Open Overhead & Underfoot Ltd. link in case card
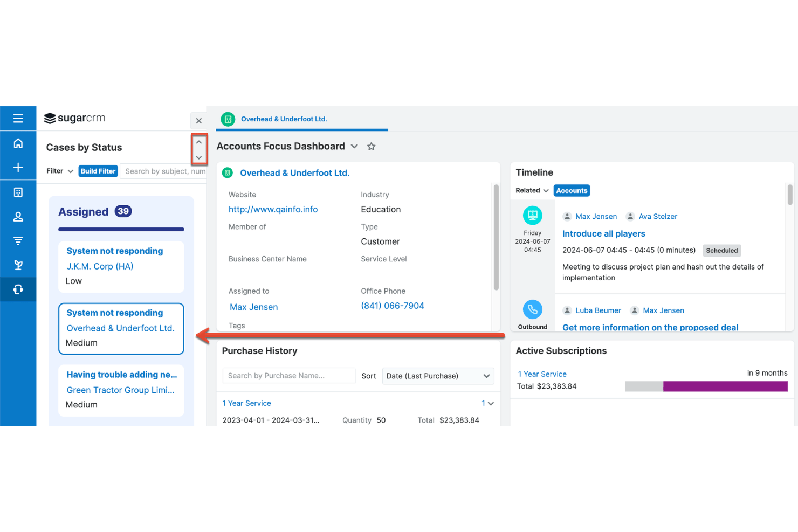Viewport: 798px width, 532px height. click(x=121, y=328)
